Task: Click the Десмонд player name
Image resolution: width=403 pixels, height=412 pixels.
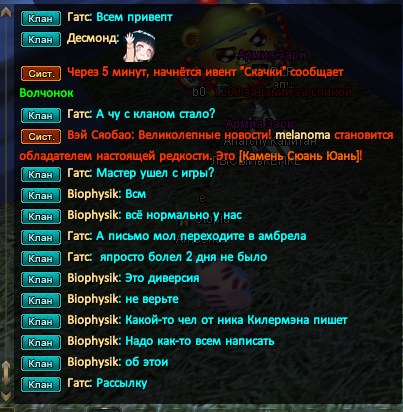Action: [93, 38]
